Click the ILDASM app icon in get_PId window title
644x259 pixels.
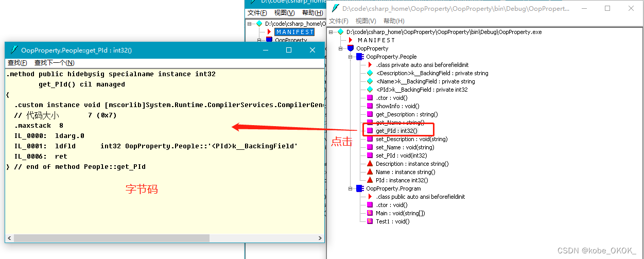coord(13,50)
